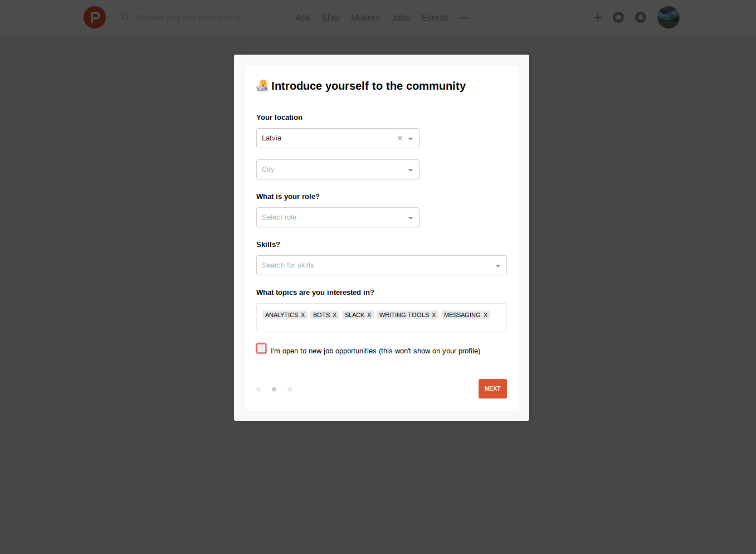Remove the ANALYTICS topic tag
This screenshot has width=756, height=554.
[x=303, y=315]
